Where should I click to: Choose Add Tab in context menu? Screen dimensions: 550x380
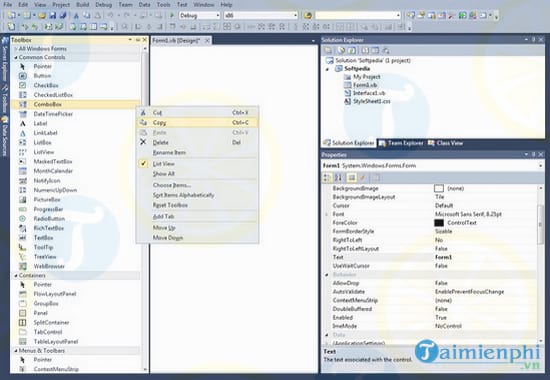197,216
